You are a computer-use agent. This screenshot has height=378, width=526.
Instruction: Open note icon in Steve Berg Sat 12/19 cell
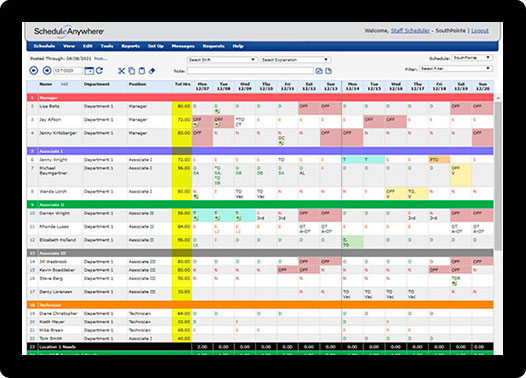pyautogui.click(x=455, y=283)
